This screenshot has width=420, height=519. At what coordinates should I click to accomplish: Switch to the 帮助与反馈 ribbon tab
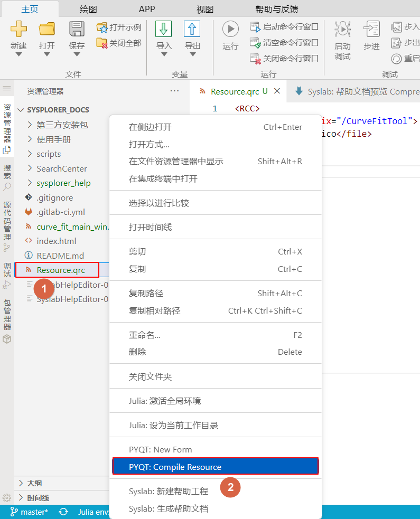coord(277,9)
